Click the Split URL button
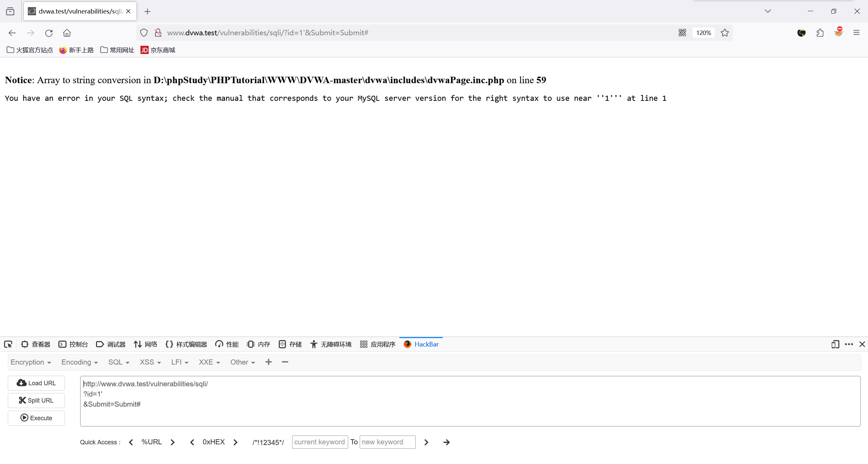 click(36, 400)
